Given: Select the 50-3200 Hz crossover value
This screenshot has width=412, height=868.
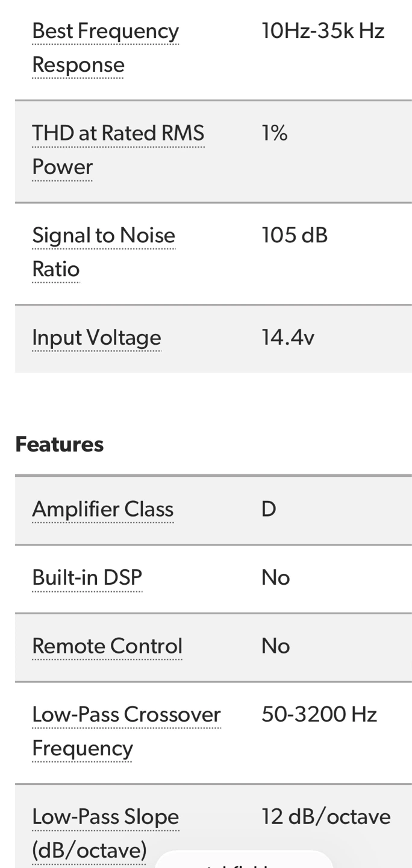Looking at the screenshot, I should pos(319,715).
